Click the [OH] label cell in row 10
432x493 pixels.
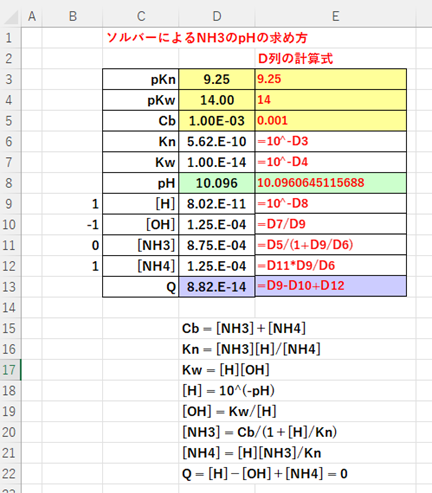pyautogui.click(x=141, y=224)
